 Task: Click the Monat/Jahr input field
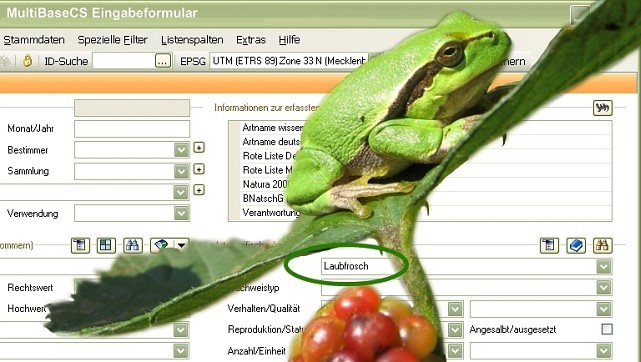pyautogui.click(x=132, y=129)
